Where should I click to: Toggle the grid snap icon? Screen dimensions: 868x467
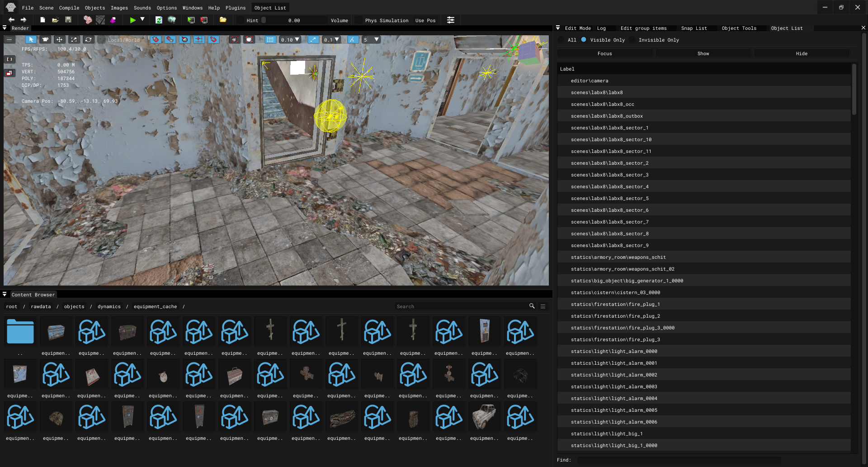pyautogui.click(x=270, y=40)
